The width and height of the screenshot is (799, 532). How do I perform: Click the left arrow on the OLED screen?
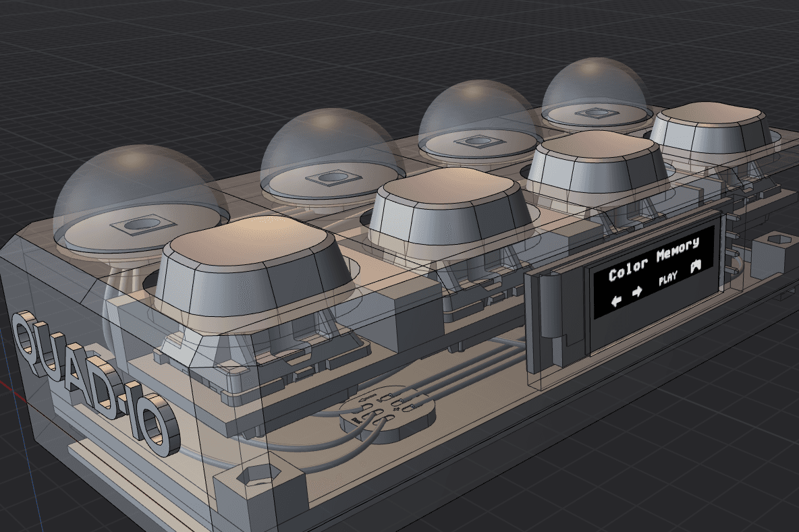click(x=616, y=300)
